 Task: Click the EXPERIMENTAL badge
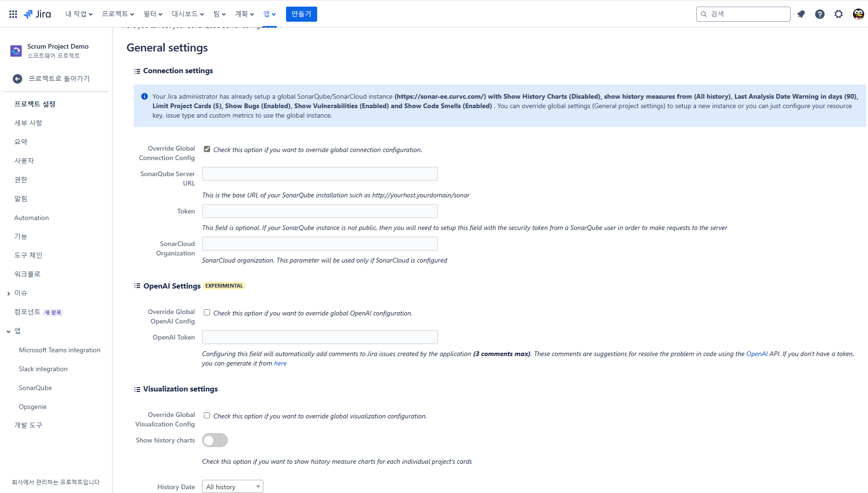tap(224, 286)
